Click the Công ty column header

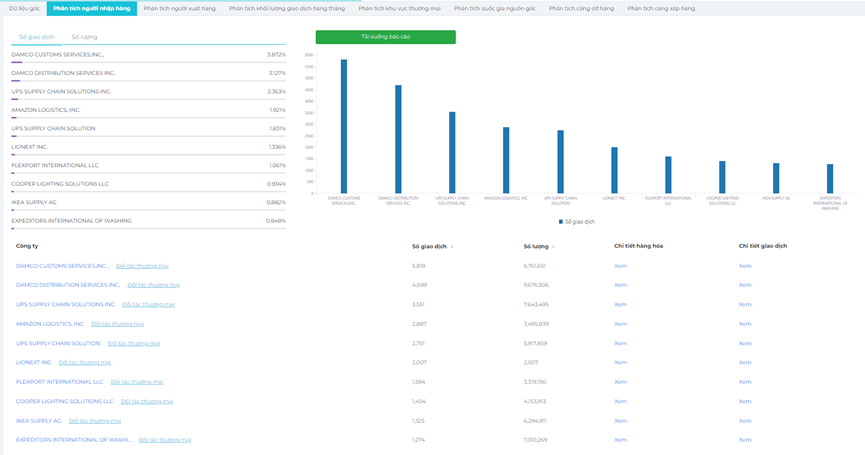(x=27, y=246)
